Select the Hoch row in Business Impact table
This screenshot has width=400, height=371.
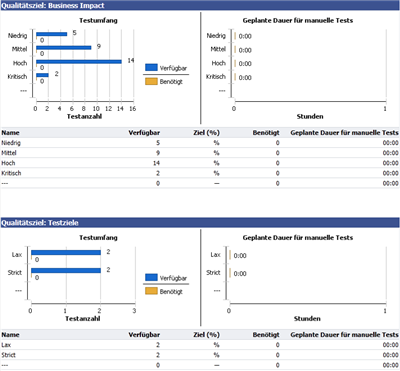click(200, 163)
